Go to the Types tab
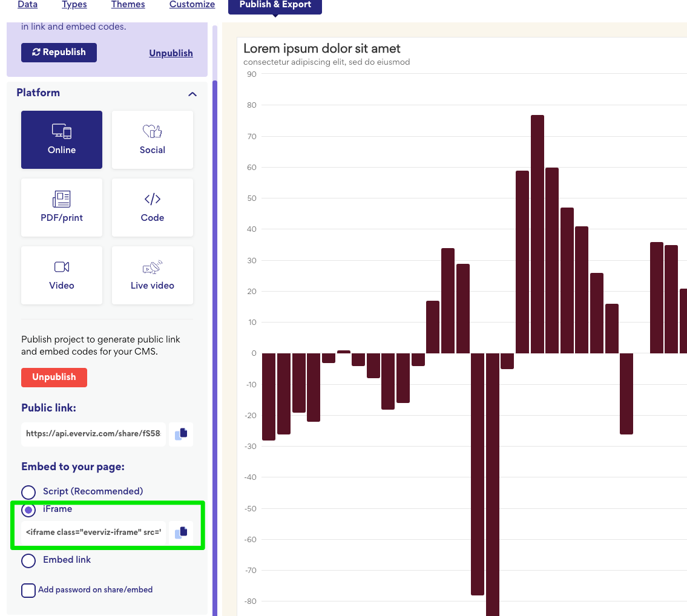Viewport: 687px width, 616px height. click(74, 5)
